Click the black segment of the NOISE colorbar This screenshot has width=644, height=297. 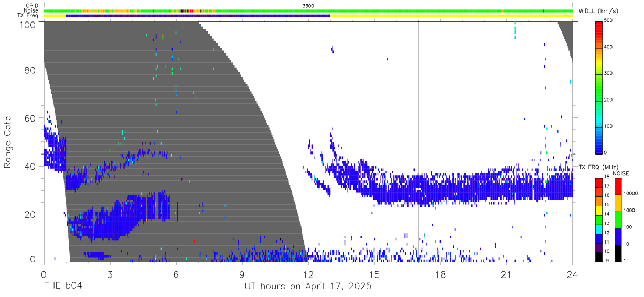coord(618,252)
